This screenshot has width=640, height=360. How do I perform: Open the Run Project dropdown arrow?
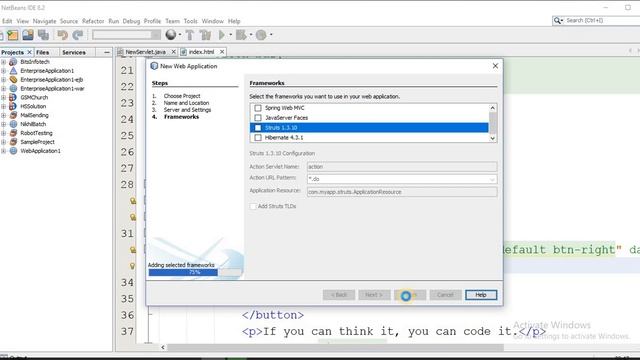click(230, 35)
